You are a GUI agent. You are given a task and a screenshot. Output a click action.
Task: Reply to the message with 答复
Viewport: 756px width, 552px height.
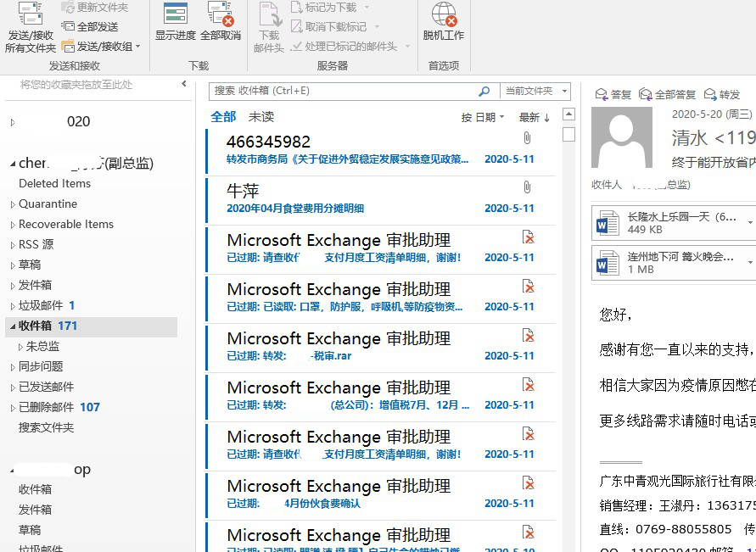coord(613,94)
